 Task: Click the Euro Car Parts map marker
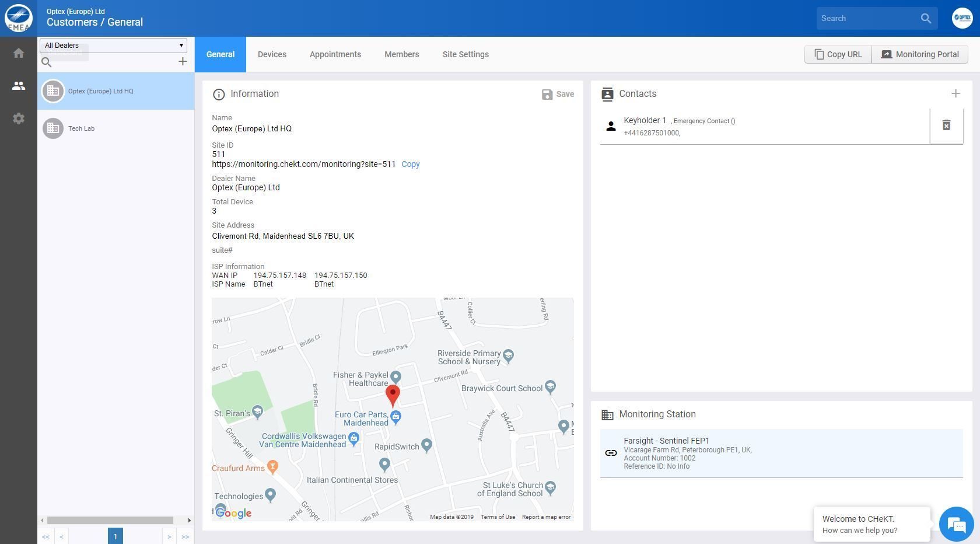click(x=395, y=417)
